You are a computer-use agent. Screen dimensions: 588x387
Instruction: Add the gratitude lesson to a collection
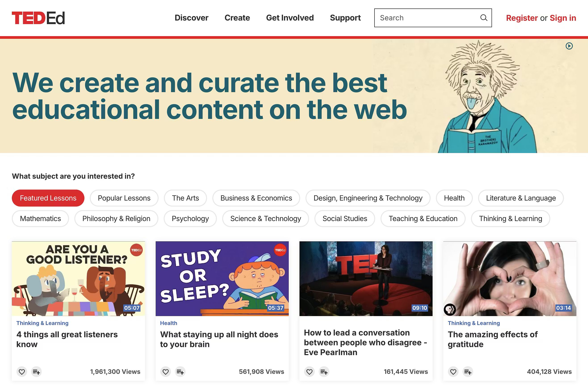tap(468, 372)
